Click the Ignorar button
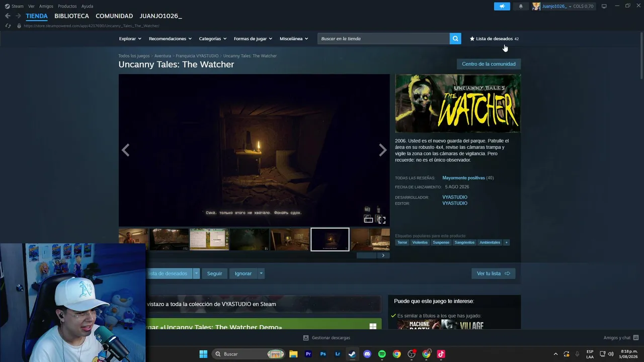Image resolution: width=644 pixels, height=362 pixels. 243,274
